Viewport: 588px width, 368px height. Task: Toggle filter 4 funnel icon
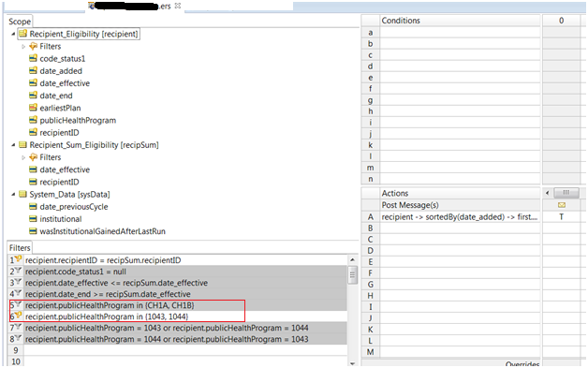coord(18,293)
